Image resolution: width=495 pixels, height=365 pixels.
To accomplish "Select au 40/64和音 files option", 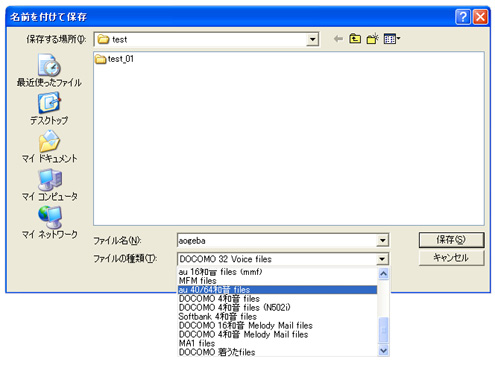I will (x=278, y=290).
